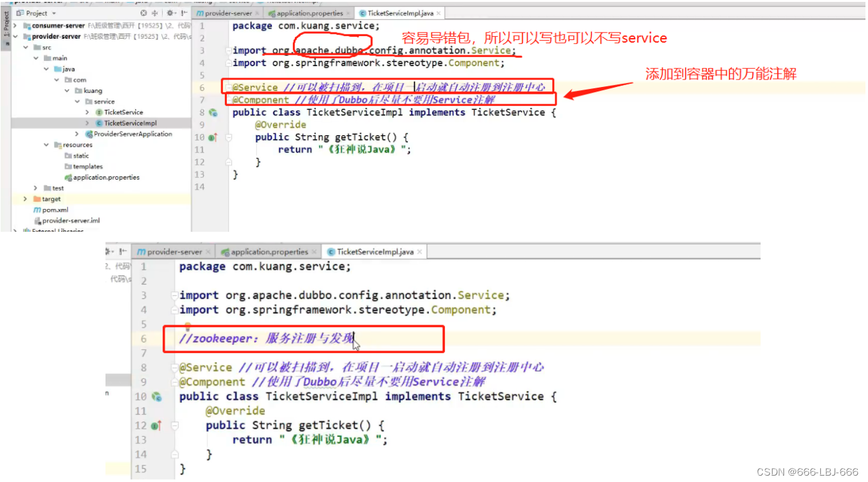Fold import block on lower line 3
The image size is (868, 482).
[x=174, y=295]
